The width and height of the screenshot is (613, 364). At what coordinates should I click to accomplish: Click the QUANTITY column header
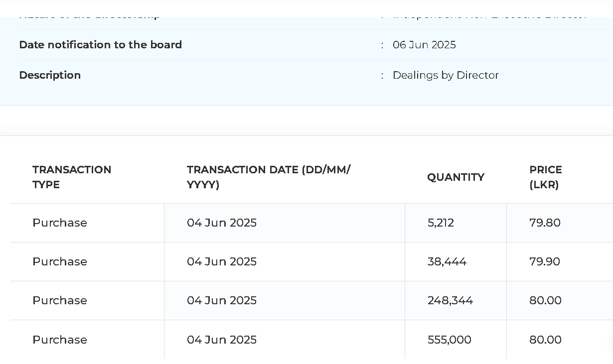tap(456, 177)
